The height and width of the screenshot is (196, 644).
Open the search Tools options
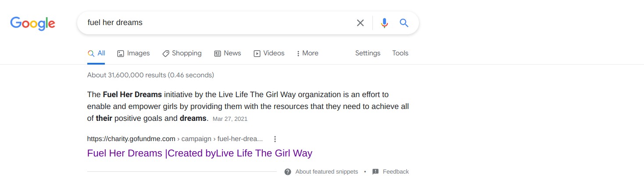click(x=400, y=53)
